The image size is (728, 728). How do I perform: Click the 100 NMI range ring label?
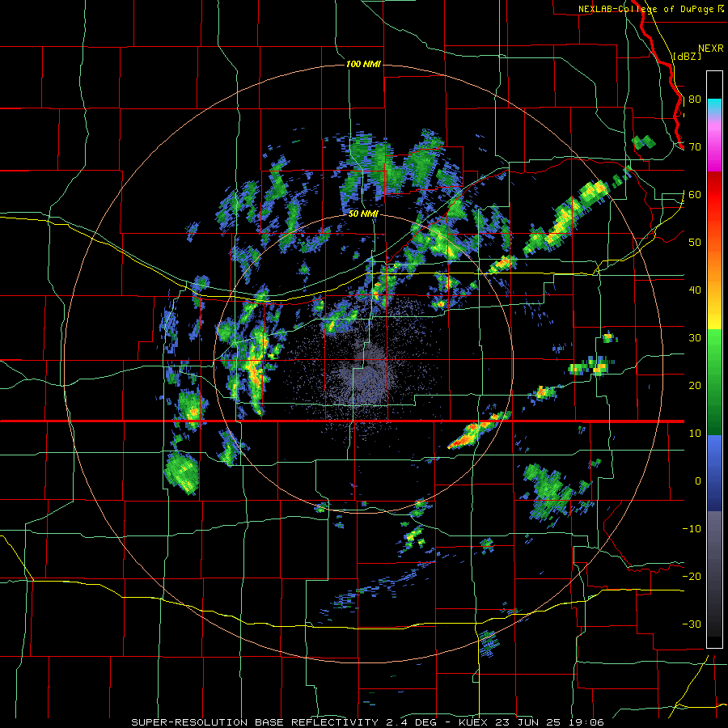tap(363, 64)
